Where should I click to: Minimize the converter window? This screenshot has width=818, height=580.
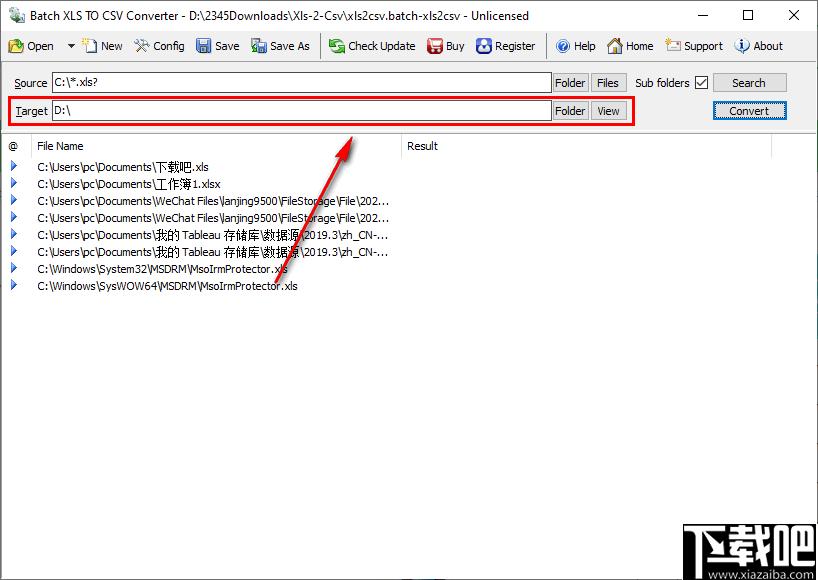point(703,15)
